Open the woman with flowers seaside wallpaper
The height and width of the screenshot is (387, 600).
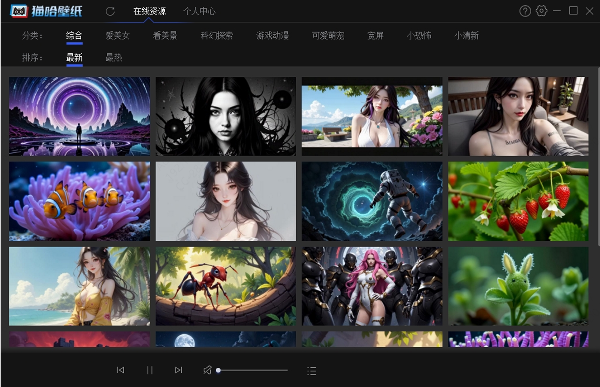[x=372, y=116]
